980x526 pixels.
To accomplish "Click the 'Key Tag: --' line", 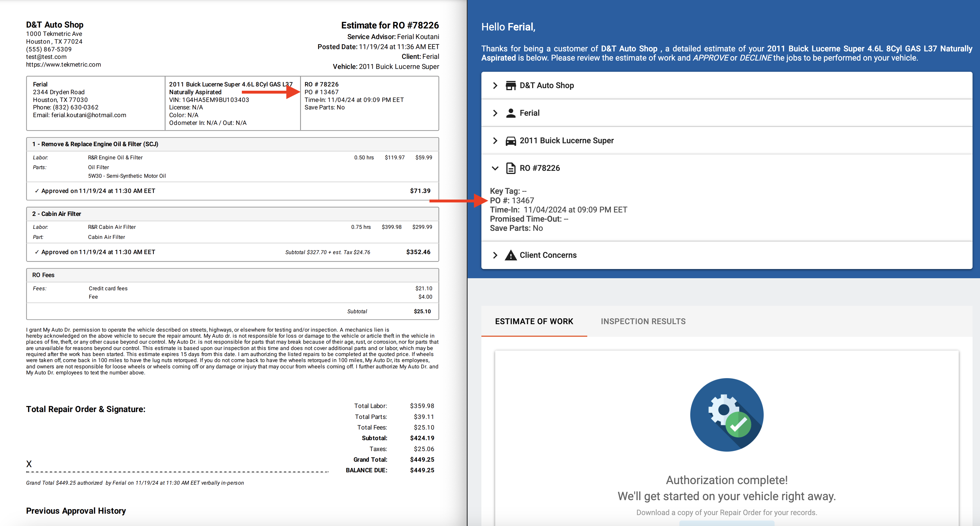I will 508,191.
